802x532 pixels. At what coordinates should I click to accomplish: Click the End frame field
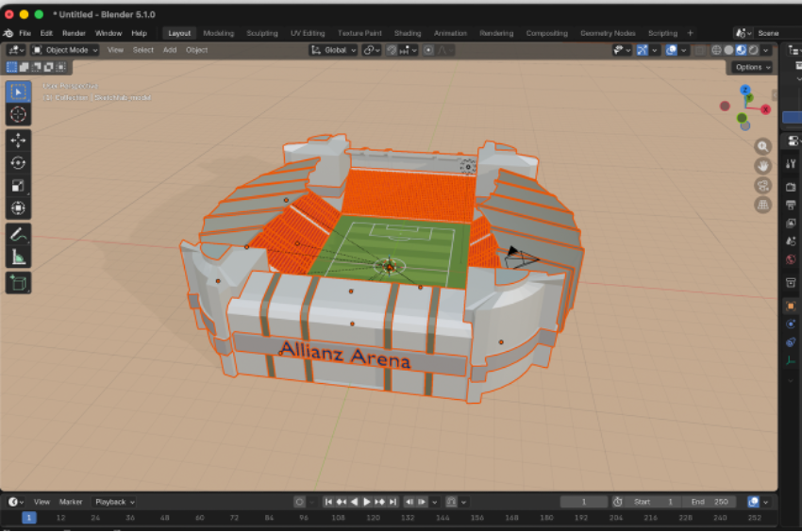(709, 502)
